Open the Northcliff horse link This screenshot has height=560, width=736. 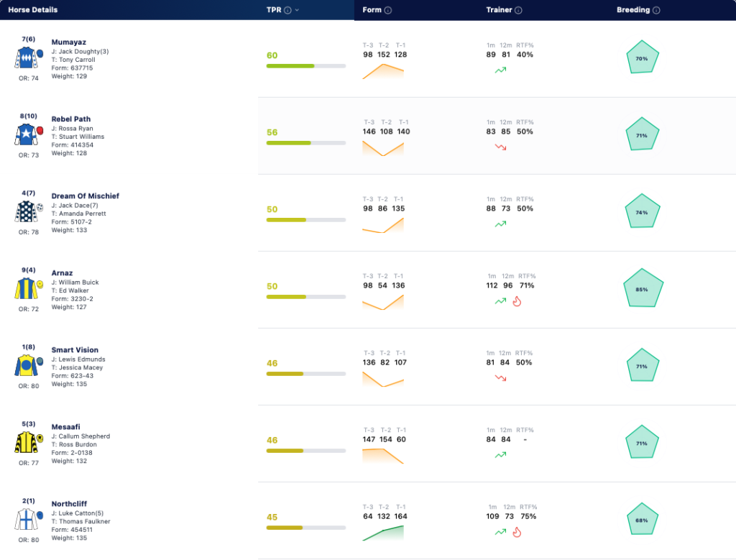69,504
